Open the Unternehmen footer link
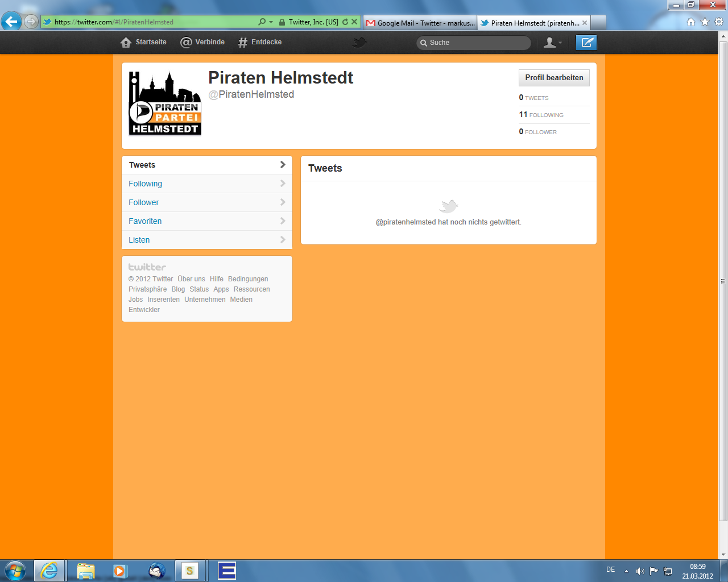This screenshot has height=582, width=728. click(x=205, y=300)
